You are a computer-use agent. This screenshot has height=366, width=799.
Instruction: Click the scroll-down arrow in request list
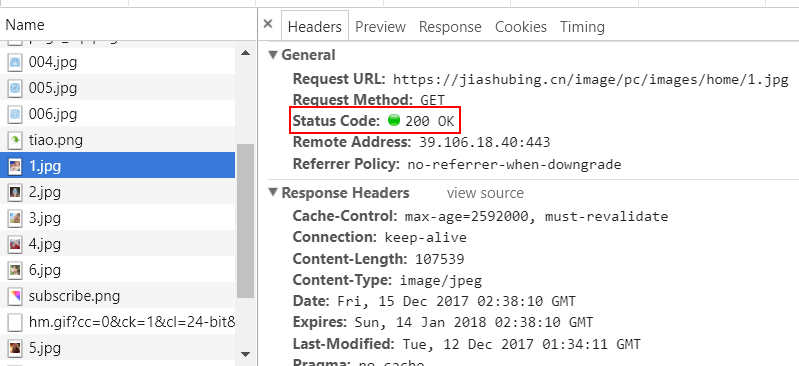[x=245, y=354]
